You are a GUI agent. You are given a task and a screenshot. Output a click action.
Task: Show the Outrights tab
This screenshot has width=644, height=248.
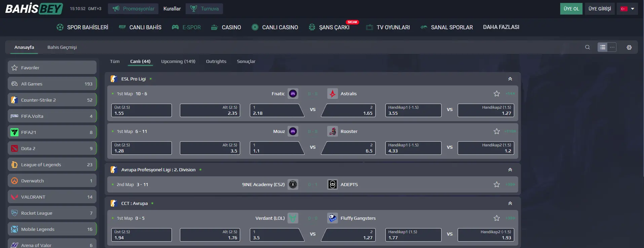[x=216, y=61]
